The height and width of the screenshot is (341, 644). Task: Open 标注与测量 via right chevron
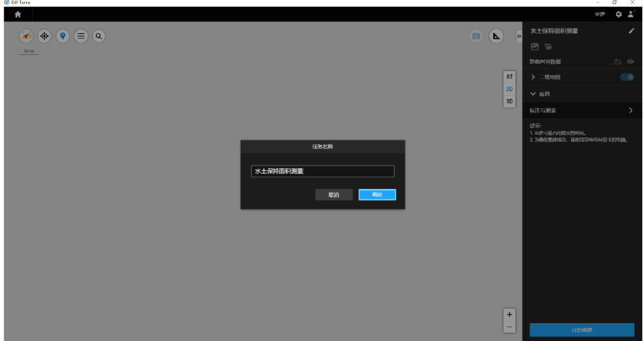[630, 110]
